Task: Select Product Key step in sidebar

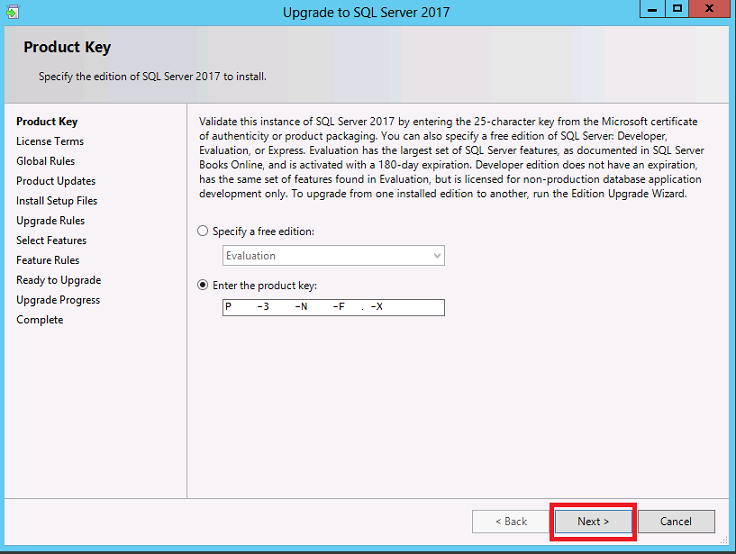Action: (x=47, y=122)
